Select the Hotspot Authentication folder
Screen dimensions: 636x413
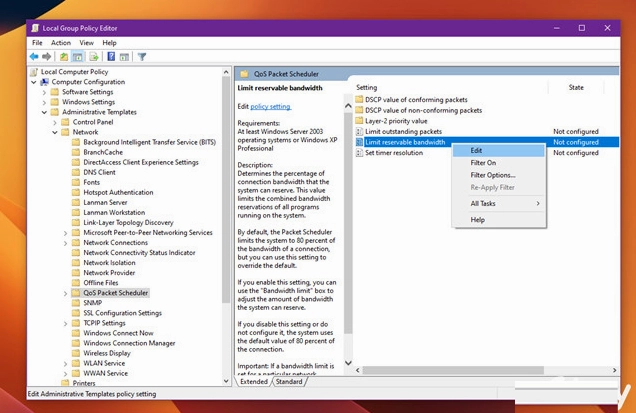118,193
